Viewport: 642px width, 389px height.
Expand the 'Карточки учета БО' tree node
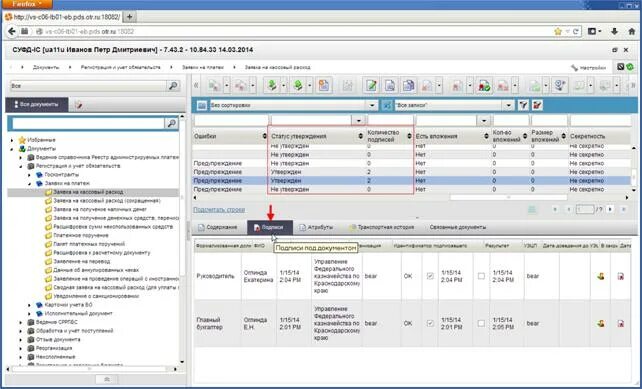point(29,305)
